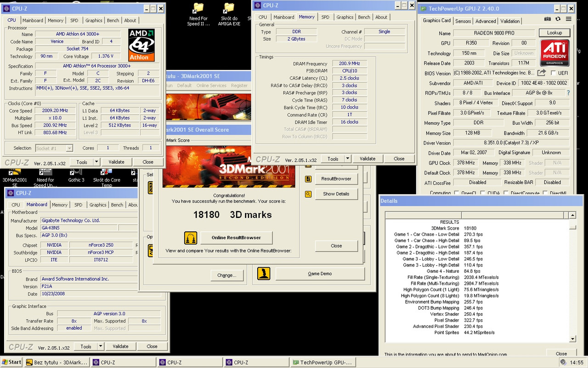Switch to 'Bez tytułu - 3DMark' taskbar item

(57, 362)
